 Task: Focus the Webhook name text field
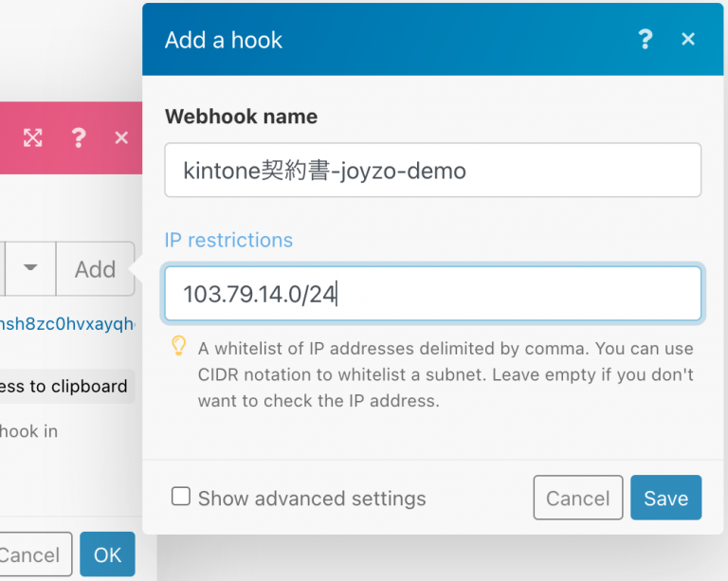(x=432, y=171)
